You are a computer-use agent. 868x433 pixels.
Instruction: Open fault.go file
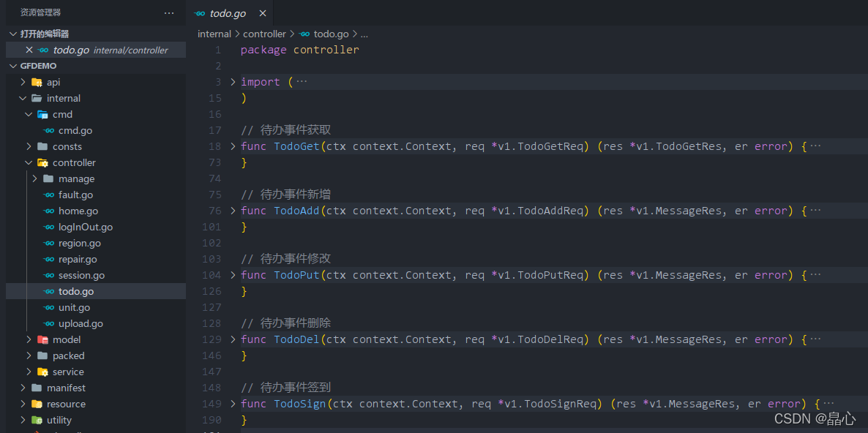point(75,195)
